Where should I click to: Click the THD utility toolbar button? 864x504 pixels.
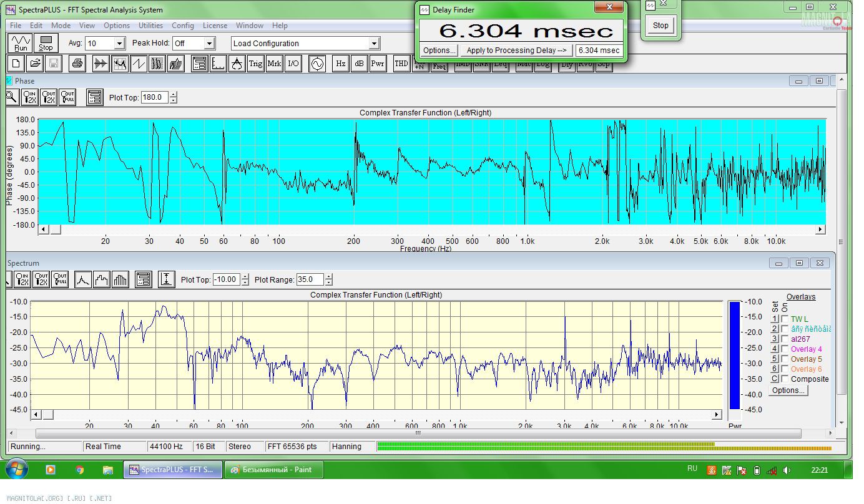tap(401, 63)
